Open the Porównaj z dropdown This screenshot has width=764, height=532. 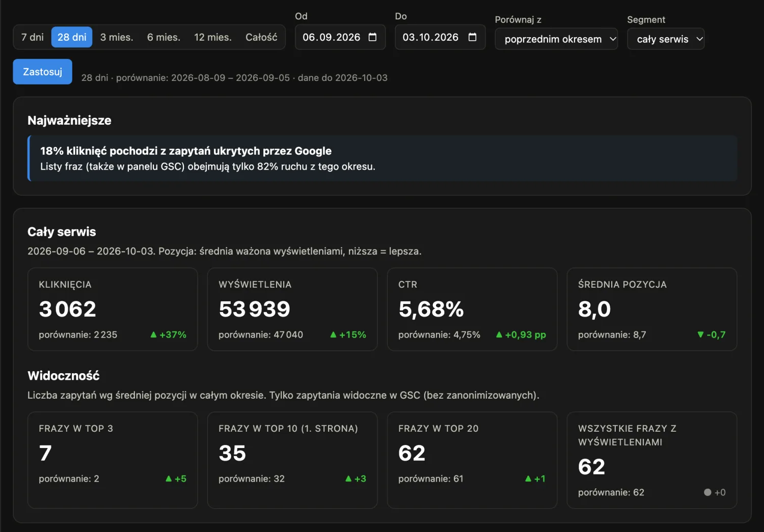click(x=556, y=39)
